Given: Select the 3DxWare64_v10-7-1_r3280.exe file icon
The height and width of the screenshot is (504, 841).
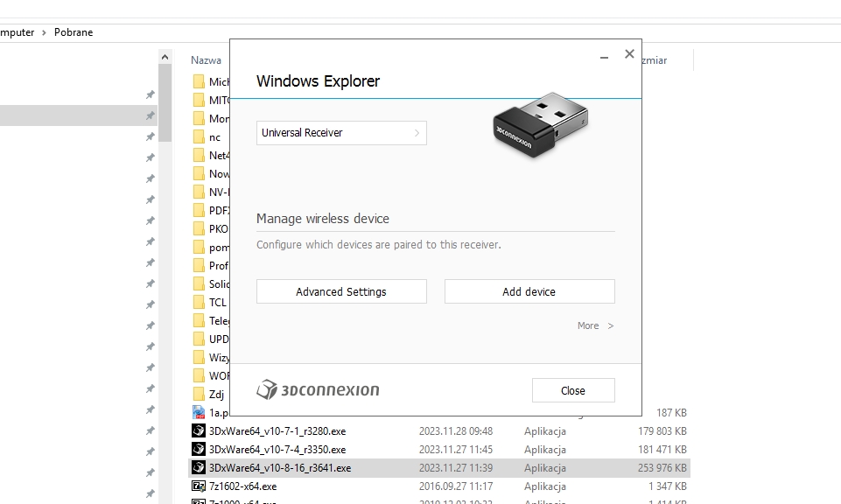Looking at the screenshot, I should [199, 430].
